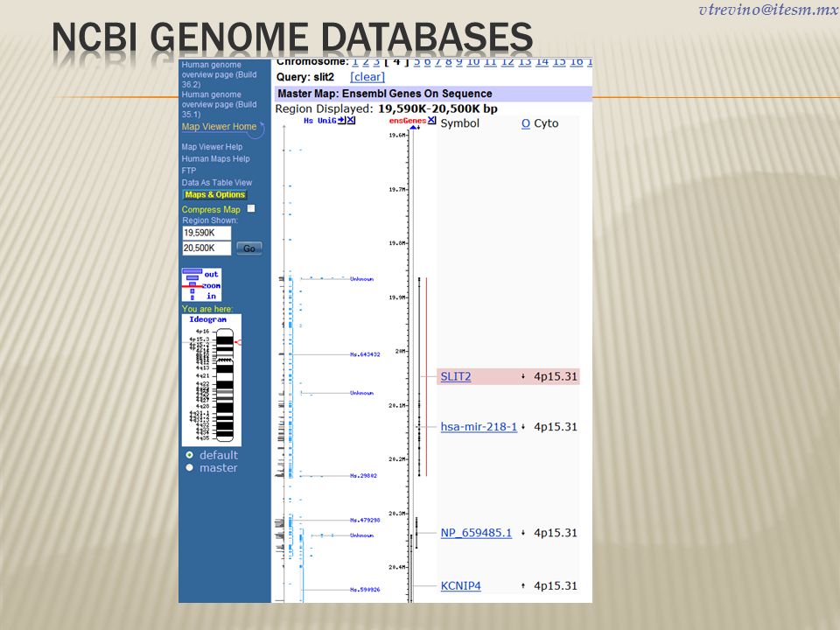Click the 4p15.31 value in the SLIT2 row

pos(556,376)
